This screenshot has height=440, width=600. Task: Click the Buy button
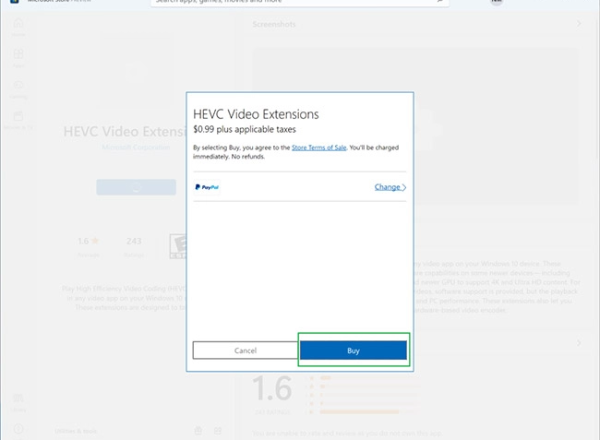[x=353, y=350]
